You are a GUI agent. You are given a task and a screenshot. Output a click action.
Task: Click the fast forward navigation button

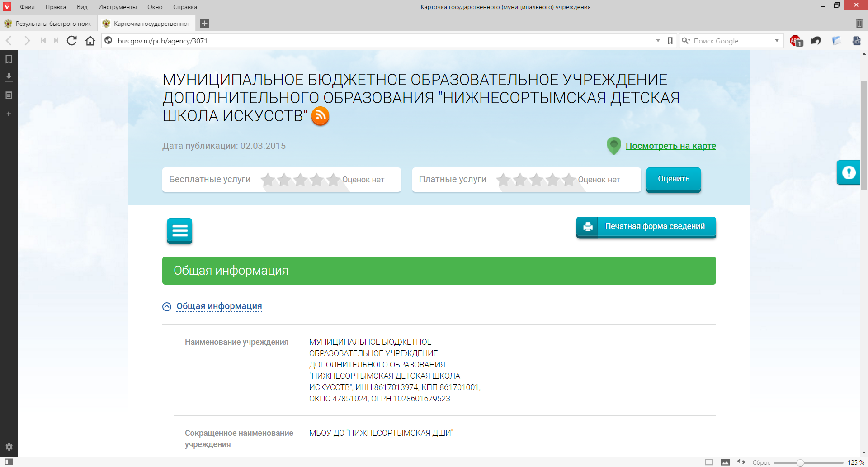[56, 41]
